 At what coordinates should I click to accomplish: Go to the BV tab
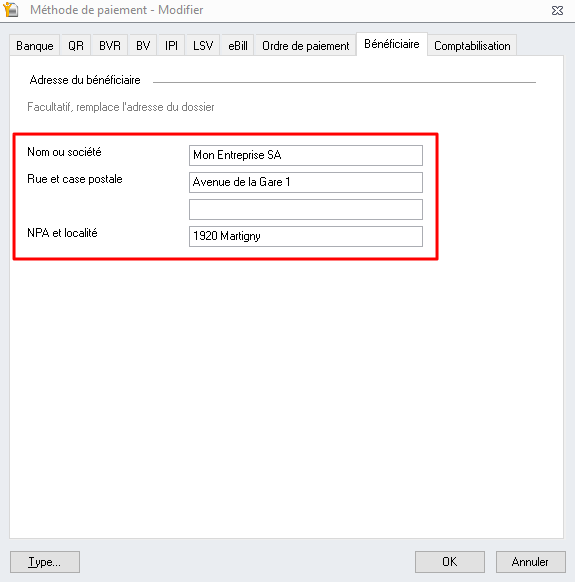coord(143,46)
